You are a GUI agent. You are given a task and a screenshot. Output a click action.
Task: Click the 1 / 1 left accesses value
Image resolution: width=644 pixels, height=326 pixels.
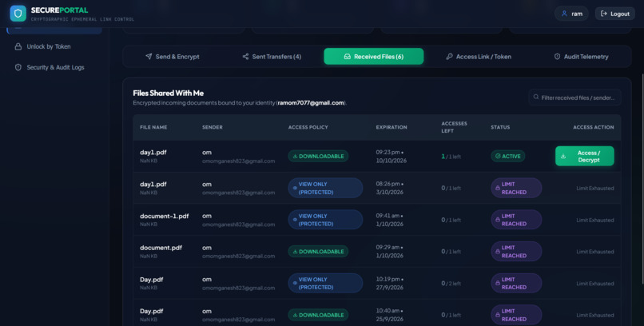tap(451, 157)
